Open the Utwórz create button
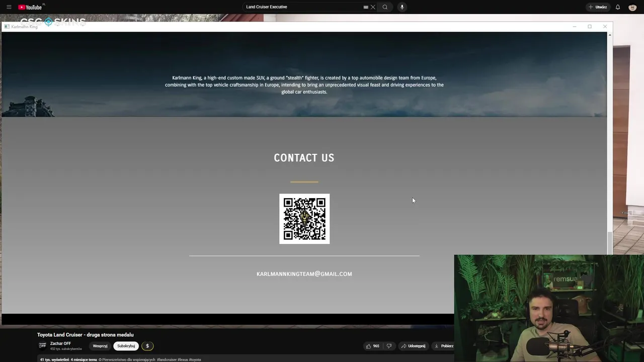Screen dimensions: 644x362 click(598, 7)
